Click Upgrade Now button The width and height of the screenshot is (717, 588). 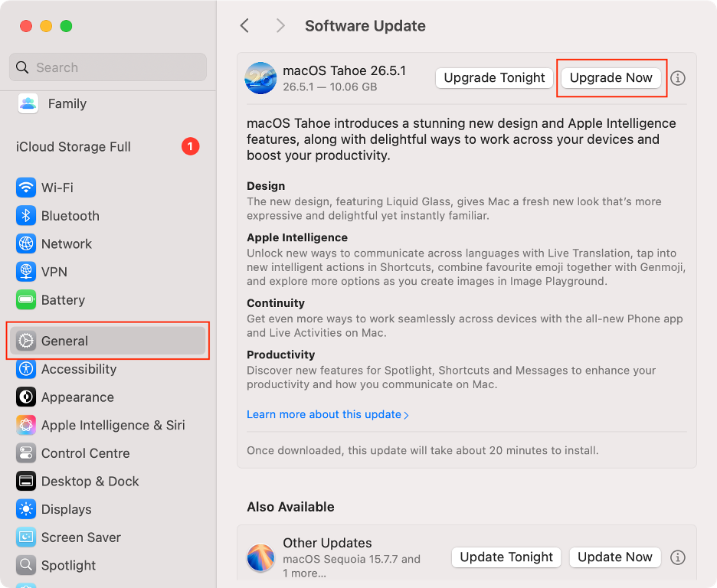[611, 78]
